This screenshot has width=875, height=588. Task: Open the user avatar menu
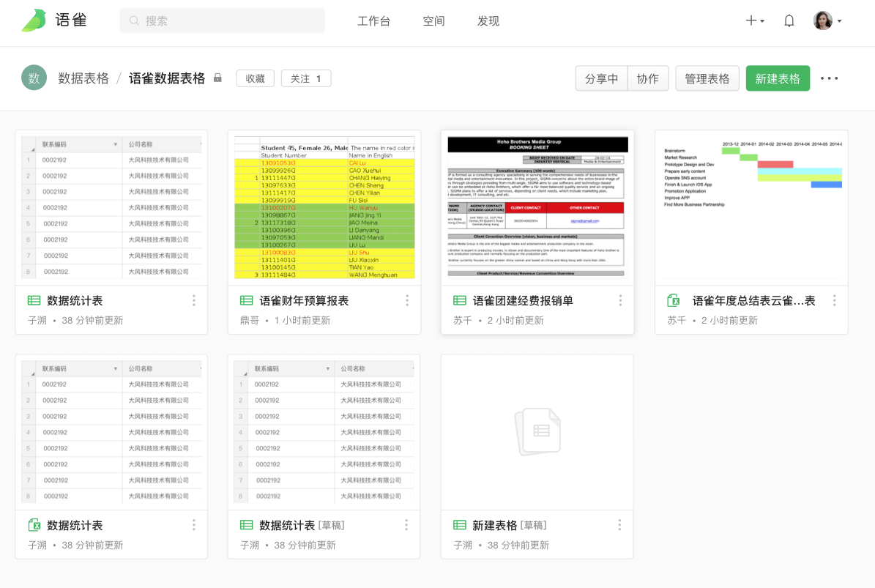pyautogui.click(x=827, y=21)
